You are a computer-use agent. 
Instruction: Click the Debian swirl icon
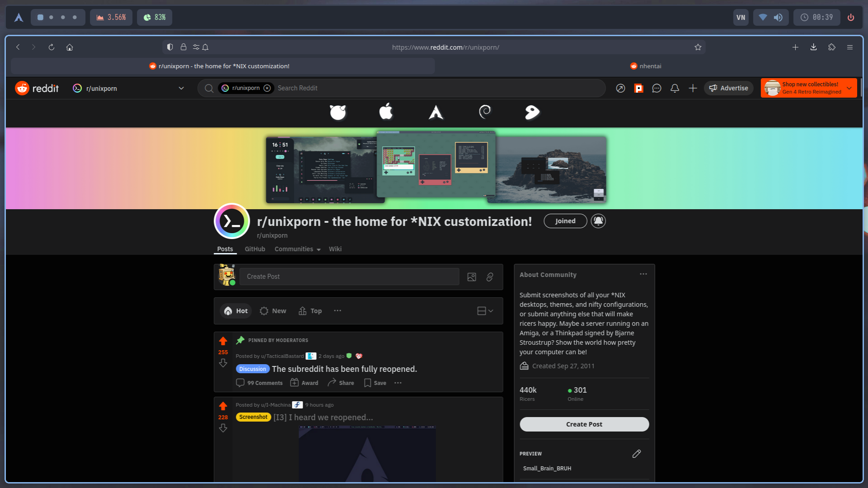pos(485,112)
